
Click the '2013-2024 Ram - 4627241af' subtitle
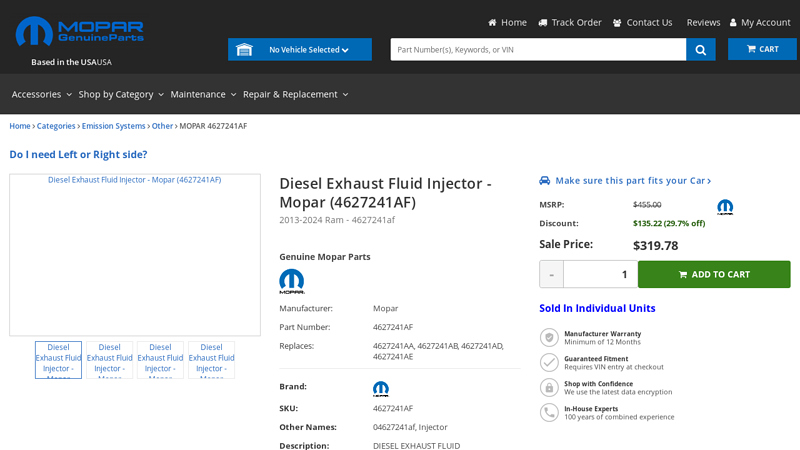(x=337, y=220)
